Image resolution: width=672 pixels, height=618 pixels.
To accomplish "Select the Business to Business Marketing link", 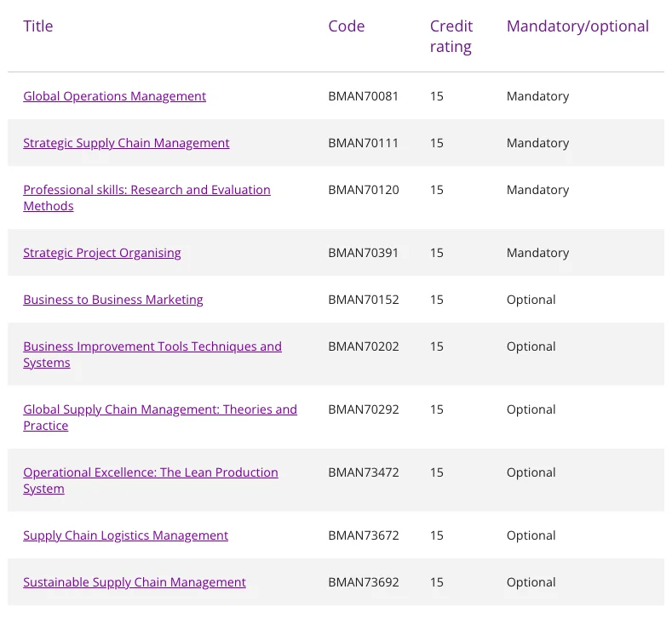I will pos(113,300).
